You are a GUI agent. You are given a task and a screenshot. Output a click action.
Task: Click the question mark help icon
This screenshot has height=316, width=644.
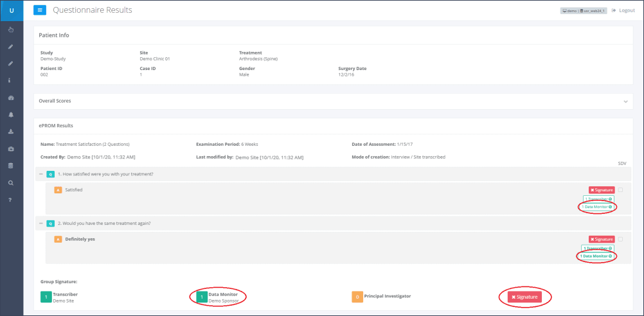(x=11, y=200)
